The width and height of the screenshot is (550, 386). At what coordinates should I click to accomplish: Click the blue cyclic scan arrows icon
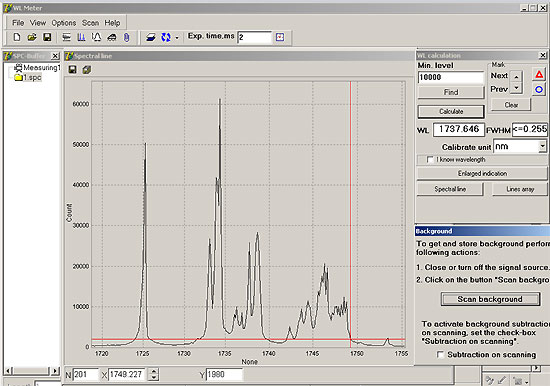click(166, 37)
